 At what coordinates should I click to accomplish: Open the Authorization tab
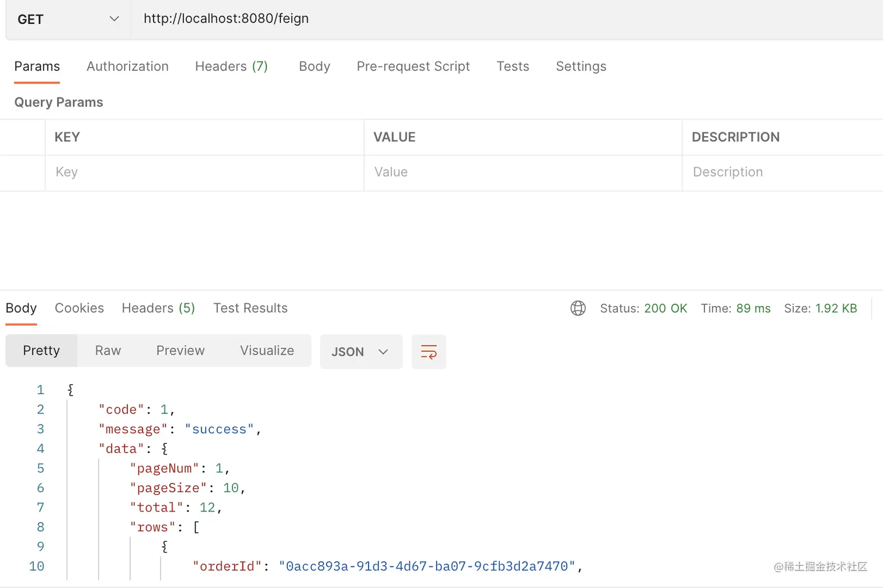coord(127,67)
